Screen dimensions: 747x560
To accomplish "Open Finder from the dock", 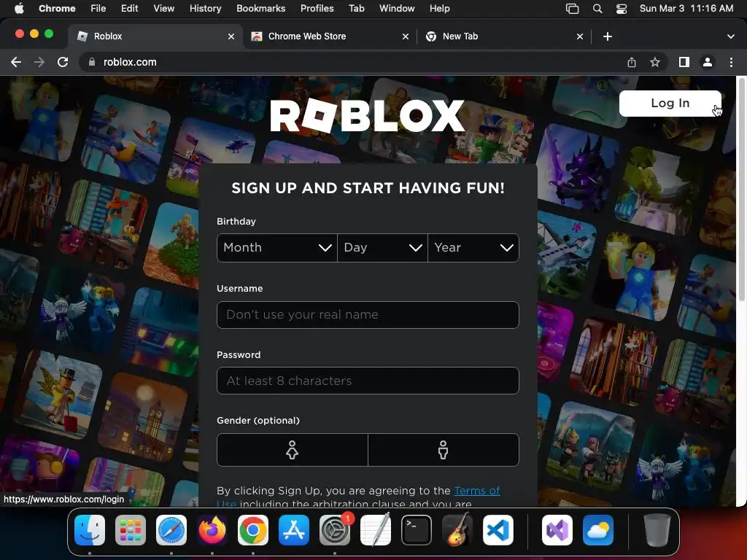I will pos(90,530).
